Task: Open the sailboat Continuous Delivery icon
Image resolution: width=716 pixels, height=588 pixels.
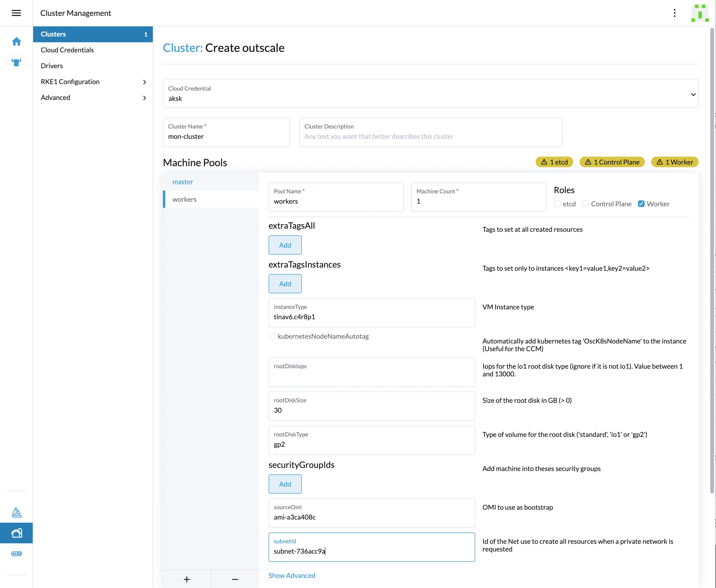Action: click(16, 512)
